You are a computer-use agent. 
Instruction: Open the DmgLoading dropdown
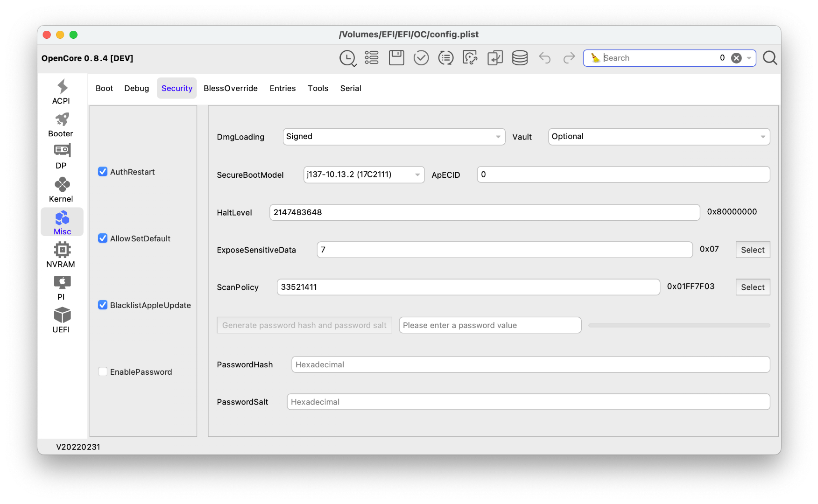point(394,137)
